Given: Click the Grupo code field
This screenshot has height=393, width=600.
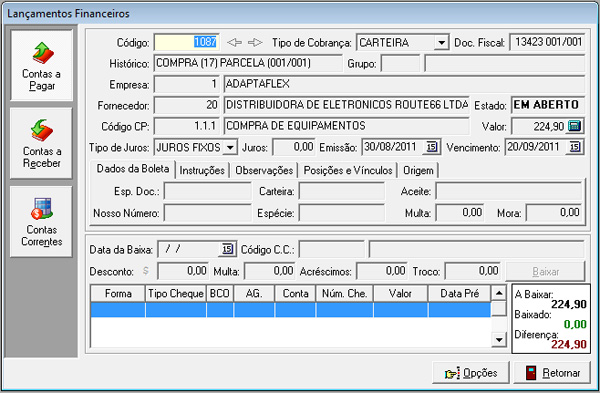Looking at the screenshot, I should click(400, 63).
